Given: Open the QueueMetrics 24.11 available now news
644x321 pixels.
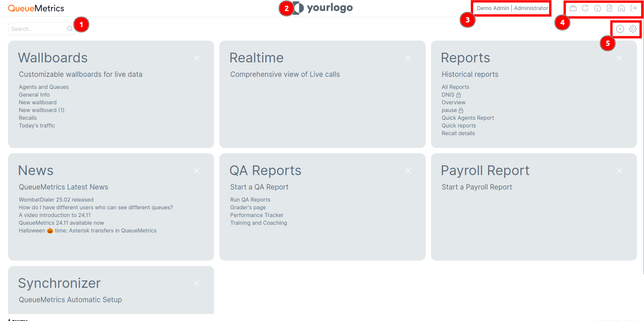Looking at the screenshot, I should [x=61, y=223].
